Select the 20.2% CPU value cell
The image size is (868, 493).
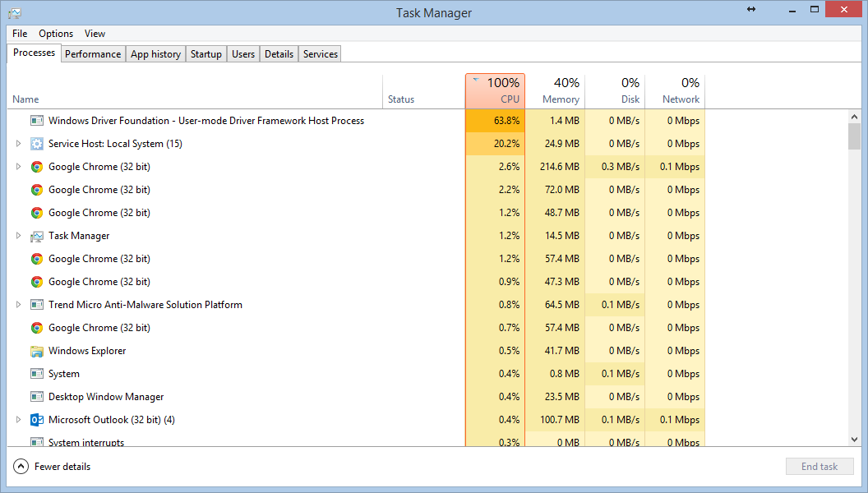coord(495,144)
